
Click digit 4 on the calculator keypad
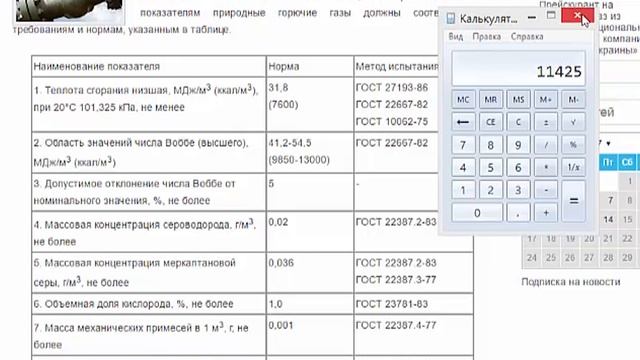point(463,167)
